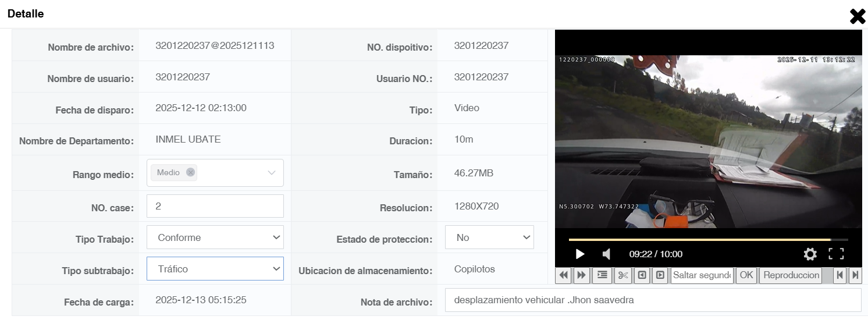Click the Ubicacion de almacenamiento label

(x=365, y=271)
